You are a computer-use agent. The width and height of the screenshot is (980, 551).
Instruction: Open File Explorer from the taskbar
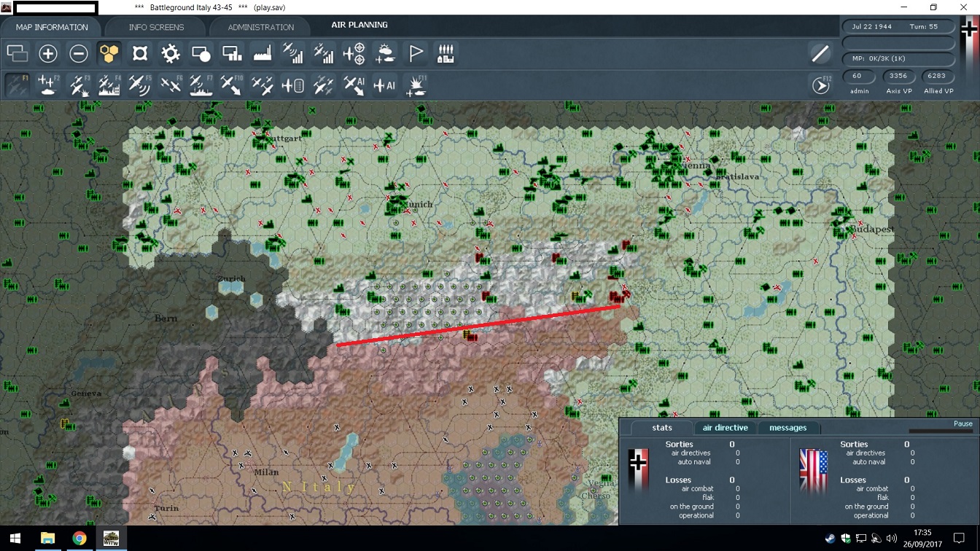[x=47, y=539]
